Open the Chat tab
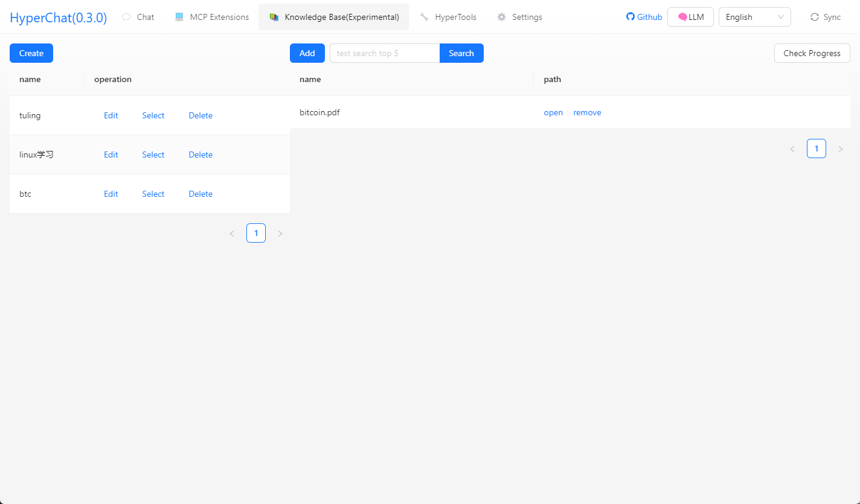 coord(138,17)
